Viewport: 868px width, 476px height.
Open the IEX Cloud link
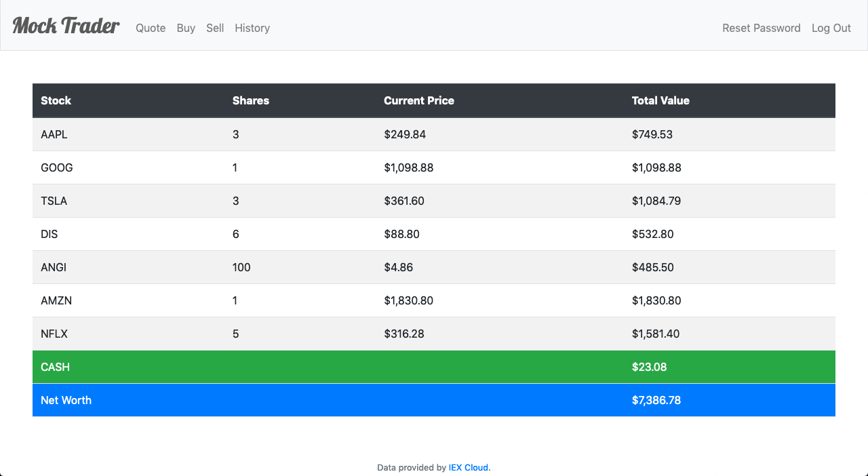468,467
